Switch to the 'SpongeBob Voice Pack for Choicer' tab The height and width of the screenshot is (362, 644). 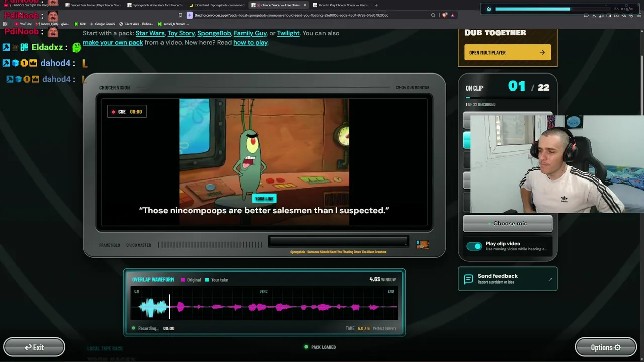[154, 5]
